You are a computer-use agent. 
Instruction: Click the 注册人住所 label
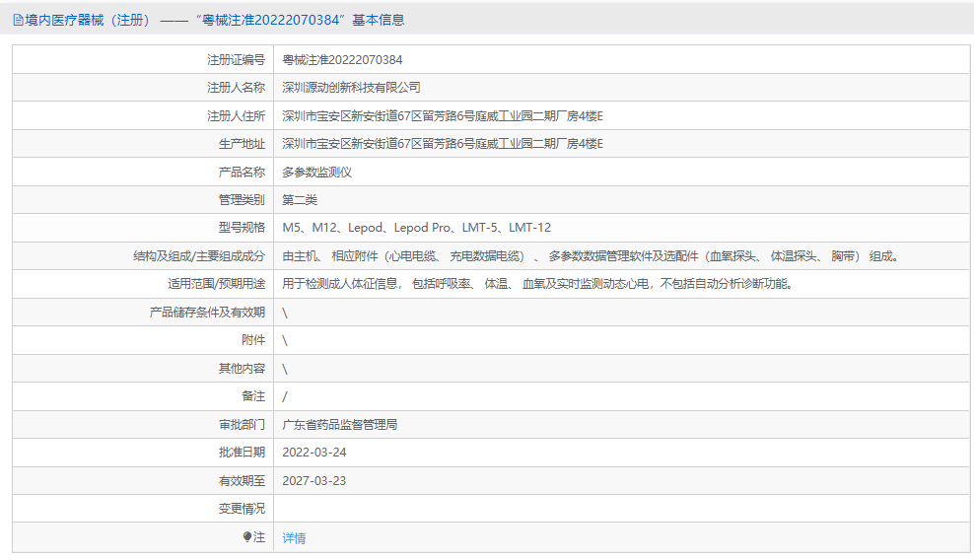coord(236,115)
